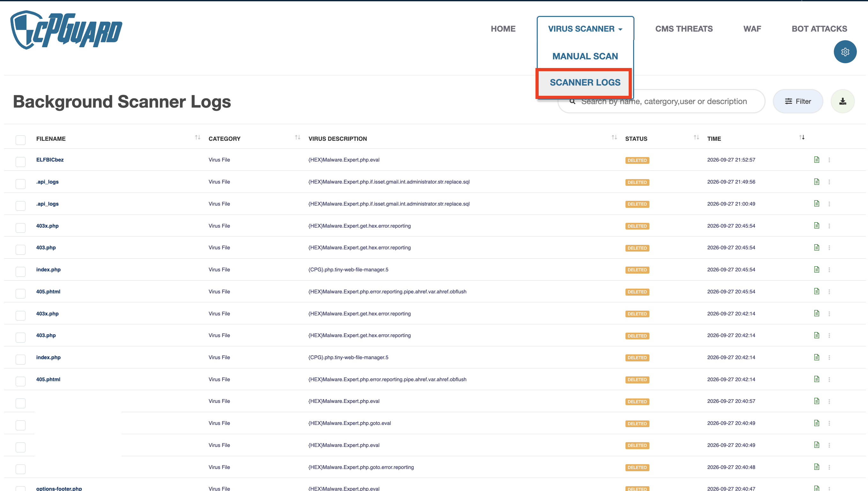This screenshot has width=868, height=491.
Task: View file details for 405.phtml at 20:45:54
Action: (816, 291)
